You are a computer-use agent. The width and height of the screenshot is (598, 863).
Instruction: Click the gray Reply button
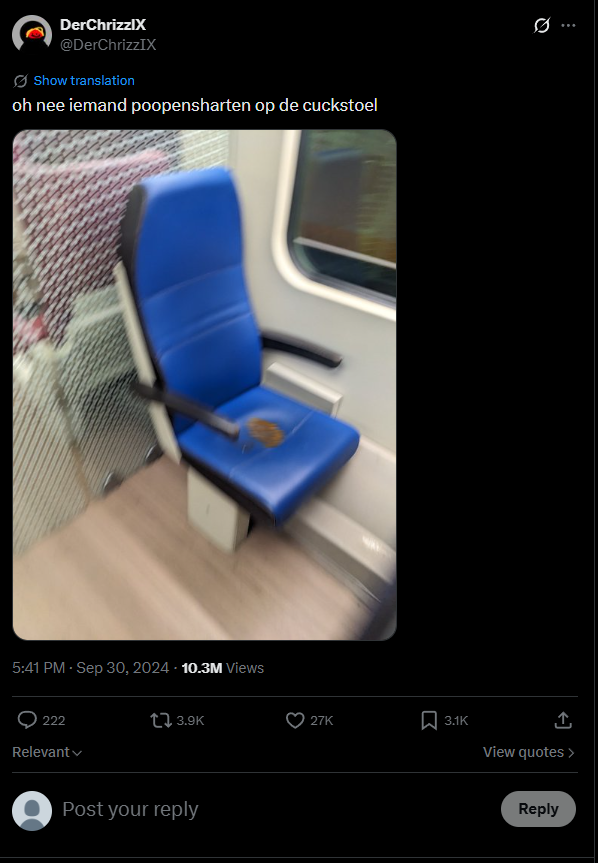click(538, 809)
